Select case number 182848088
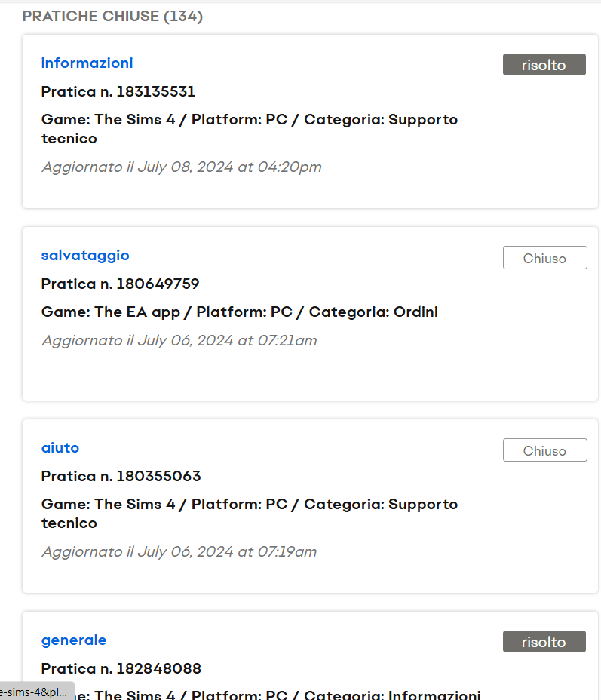Screen dimensions: 601x700 click(x=121, y=669)
